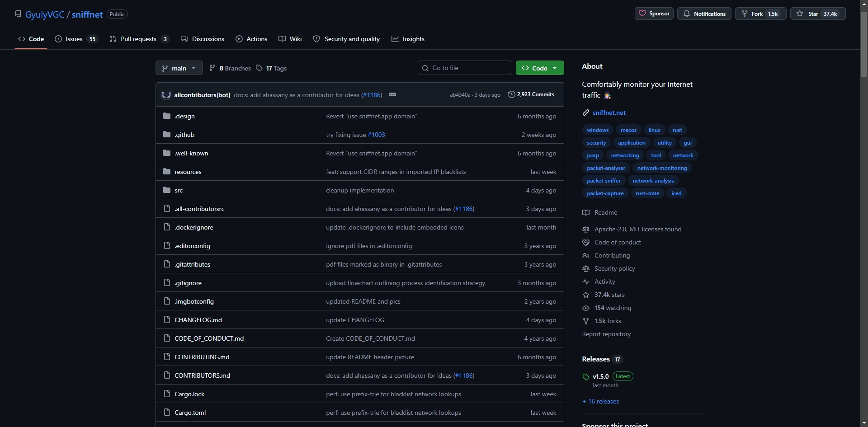Image resolution: width=868 pixels, height=427 pixels.
Task: Open issue #1003 link in .github row
Action: click(376, 135)
